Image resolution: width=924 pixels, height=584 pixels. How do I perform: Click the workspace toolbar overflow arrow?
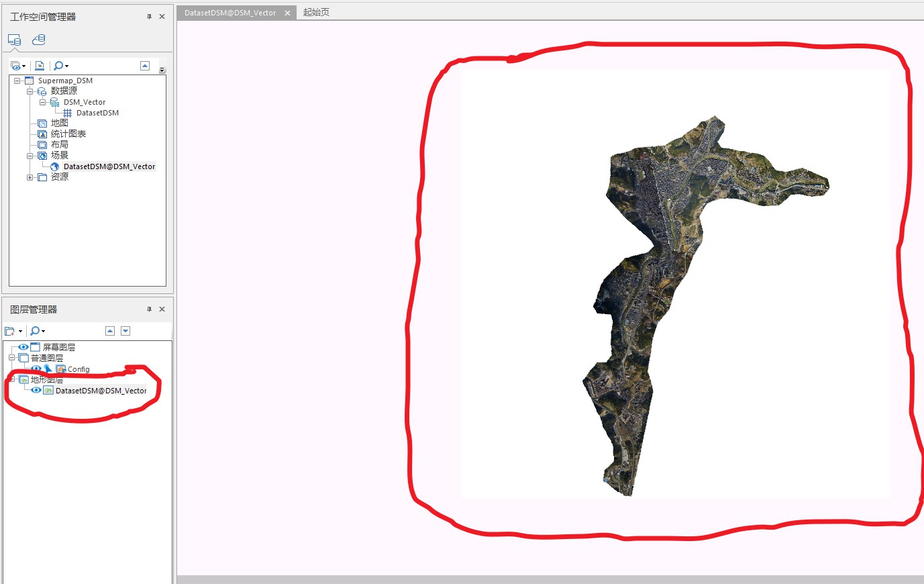[162, 70]
